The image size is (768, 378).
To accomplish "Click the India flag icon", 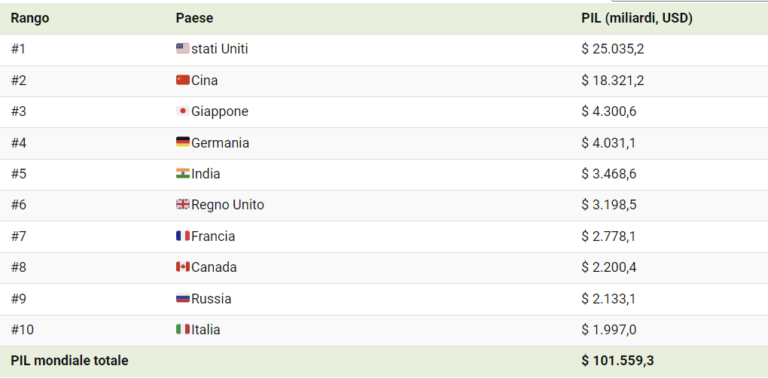I will tap(183, 173).
